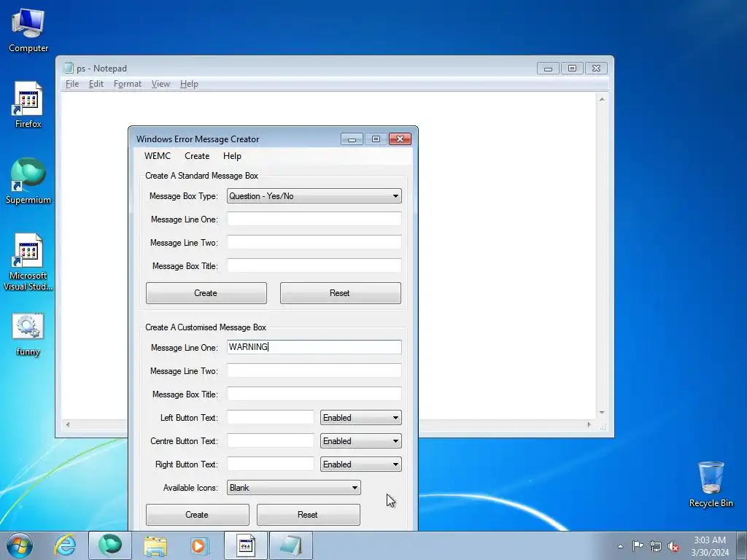Click the Notepad title bar document icon
747x560 pixels.
click(69, 68)
